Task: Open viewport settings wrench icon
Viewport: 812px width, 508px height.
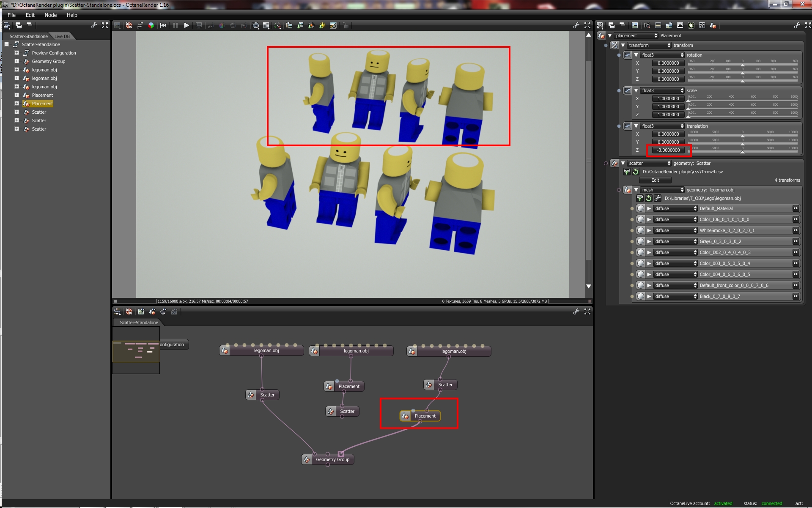Action: 576,26
